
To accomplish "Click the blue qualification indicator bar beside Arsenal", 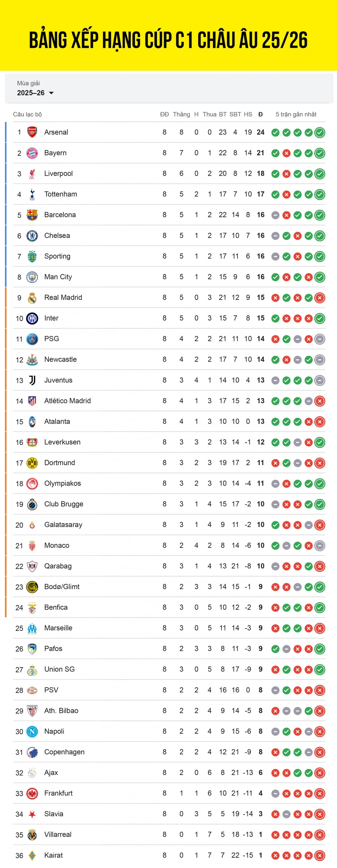I will 6,132.
